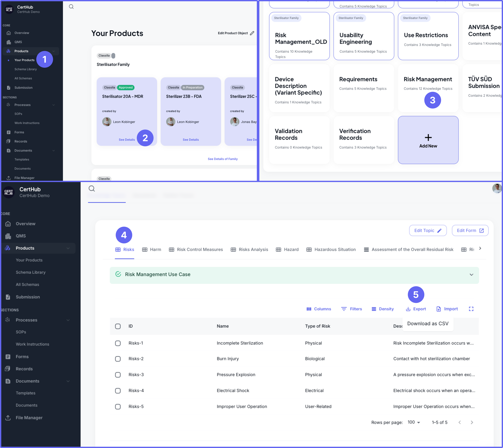The height and width of the screenshot is (448, 503).
Task: Tick the select-all checkbox in table header
Action: point(118,326)
